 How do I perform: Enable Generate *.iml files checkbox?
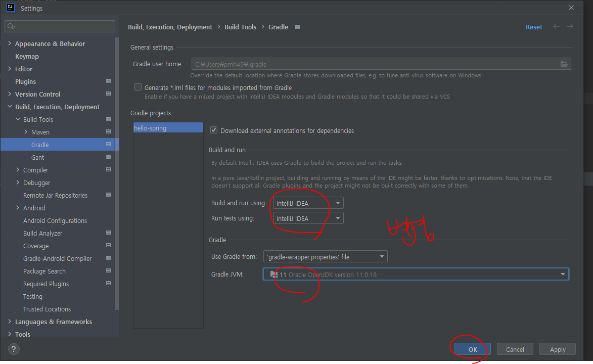pos(138,87)
